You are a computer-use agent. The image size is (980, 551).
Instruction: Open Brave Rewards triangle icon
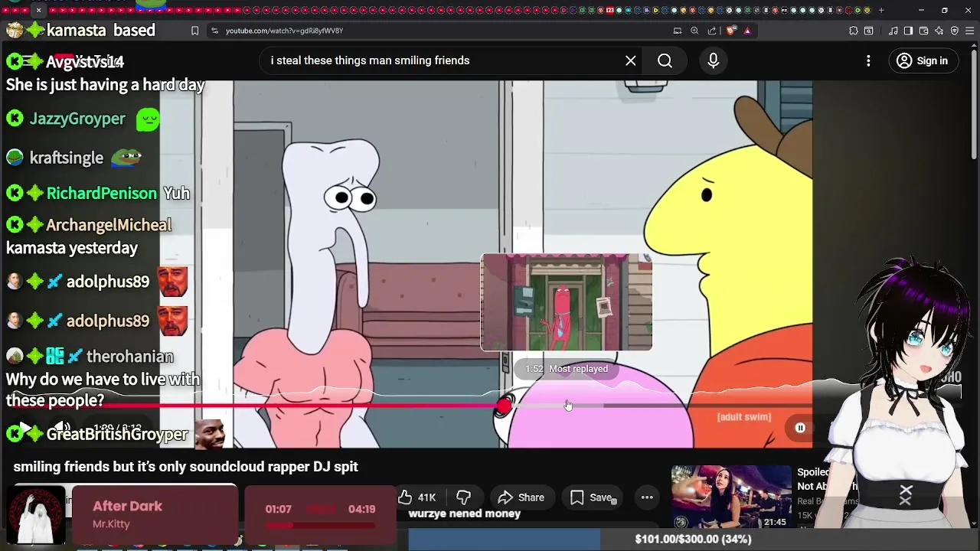coord(747,31)
